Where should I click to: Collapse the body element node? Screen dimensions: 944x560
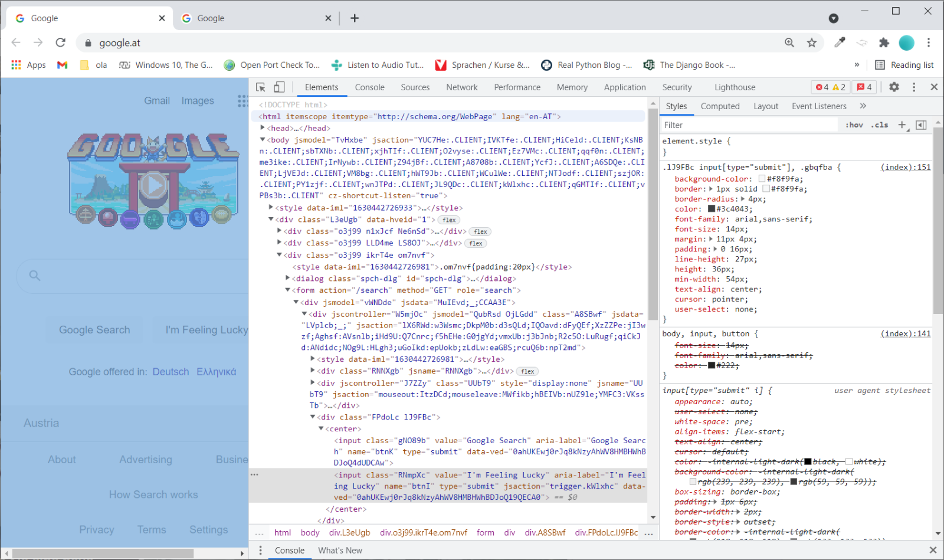(263, 140)
